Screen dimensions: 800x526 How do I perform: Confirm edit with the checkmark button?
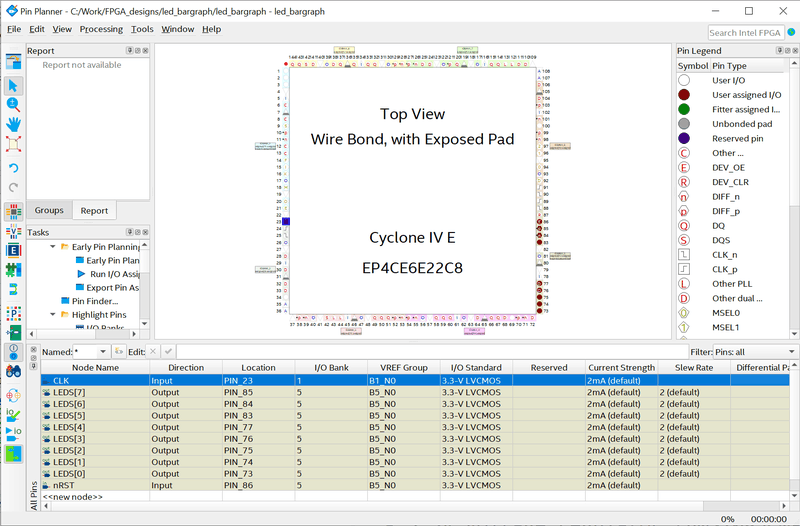168,352
